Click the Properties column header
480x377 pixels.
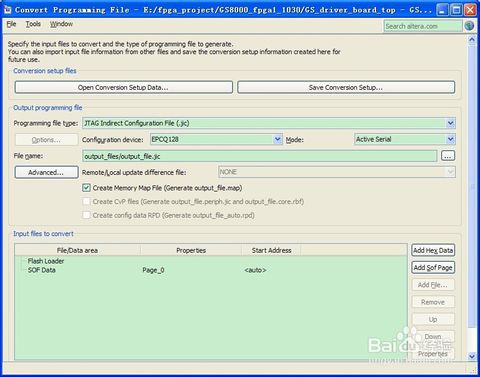191,250
